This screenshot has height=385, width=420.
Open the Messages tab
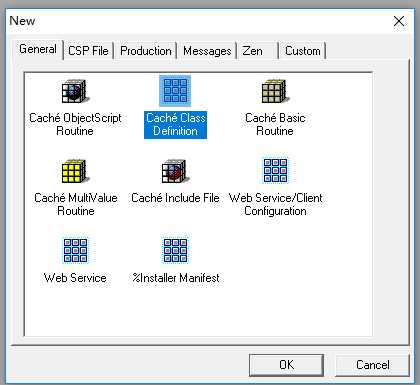(x=207, y=51)
